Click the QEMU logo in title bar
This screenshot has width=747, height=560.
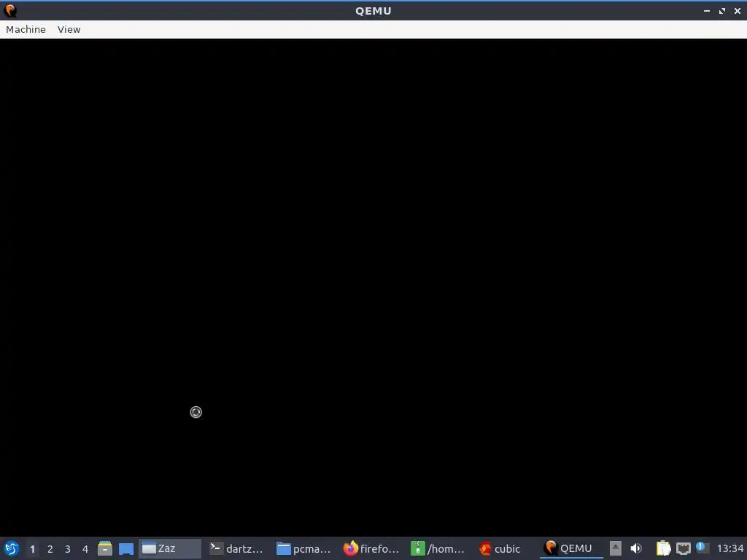pos(10,10)
